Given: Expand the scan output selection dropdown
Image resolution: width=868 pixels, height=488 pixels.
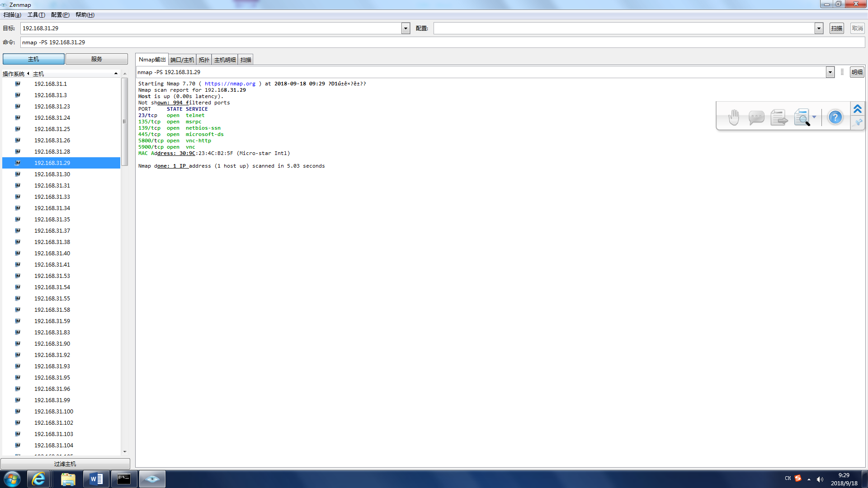Looking at the screenshot, I should [x=830, y=72].
